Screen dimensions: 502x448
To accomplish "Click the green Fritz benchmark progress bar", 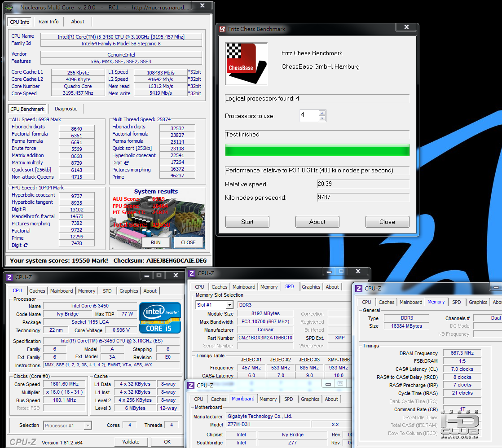I will (x=317, y=150).
